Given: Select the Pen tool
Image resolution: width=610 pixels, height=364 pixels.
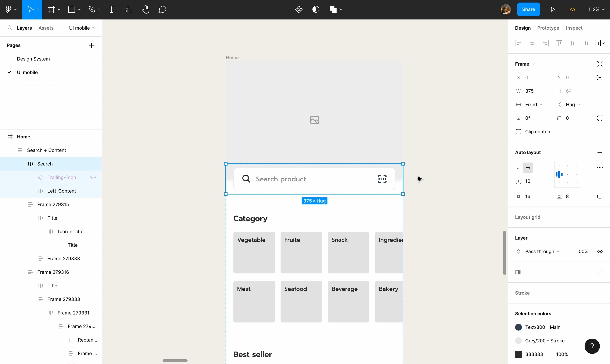Looking at the screenshot, I should (91, 9).
